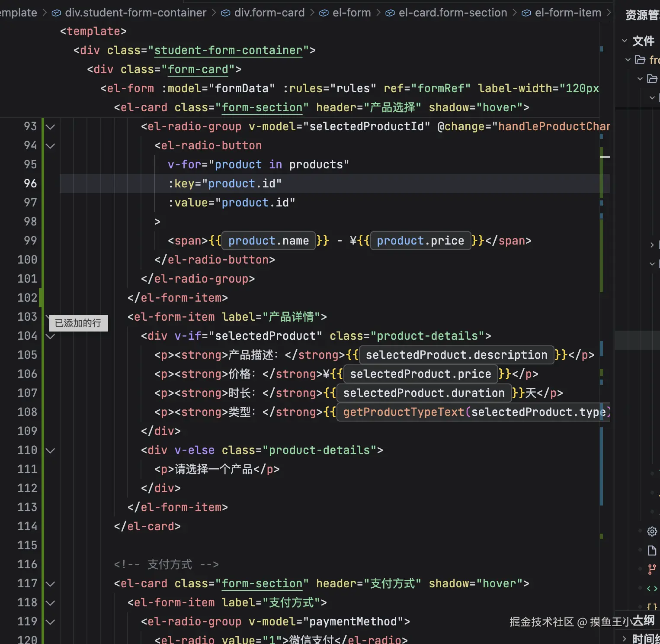Fold the v-else div at line 110
This screenshot has height=644, width=660.
(51, 451)
